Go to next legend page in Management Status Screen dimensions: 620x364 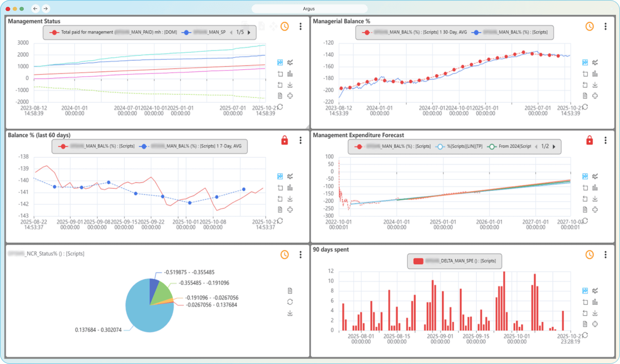249,32
